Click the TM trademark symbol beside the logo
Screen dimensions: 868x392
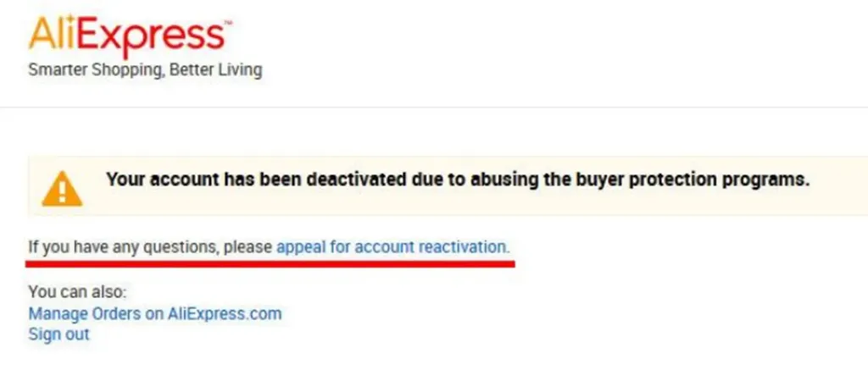(x=227, y=23)
